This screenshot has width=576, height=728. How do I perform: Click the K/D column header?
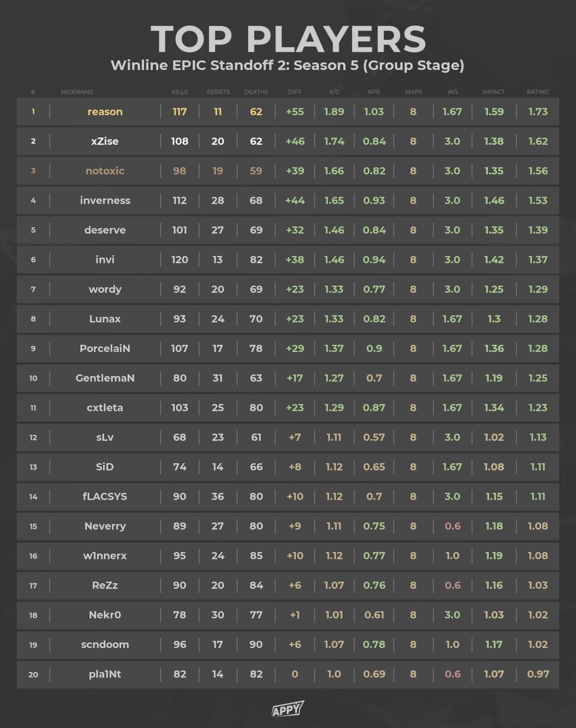click(x=334, y=92)
